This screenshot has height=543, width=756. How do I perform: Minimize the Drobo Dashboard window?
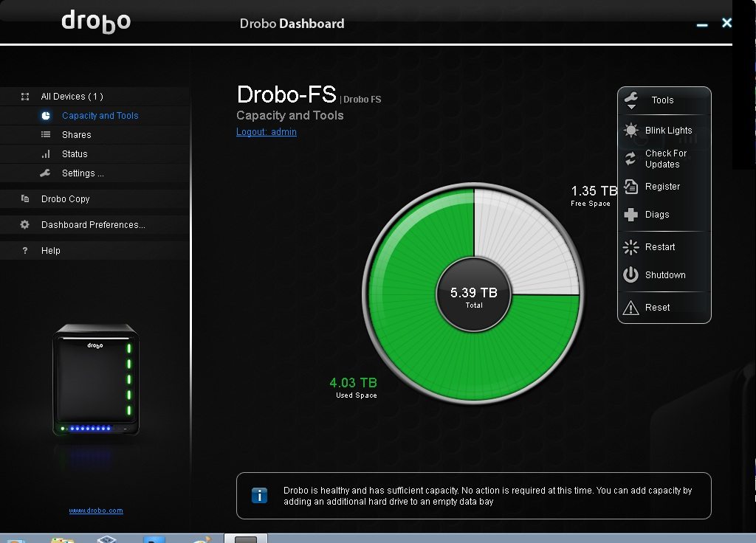pyautogui.click(x=702, y=24)
